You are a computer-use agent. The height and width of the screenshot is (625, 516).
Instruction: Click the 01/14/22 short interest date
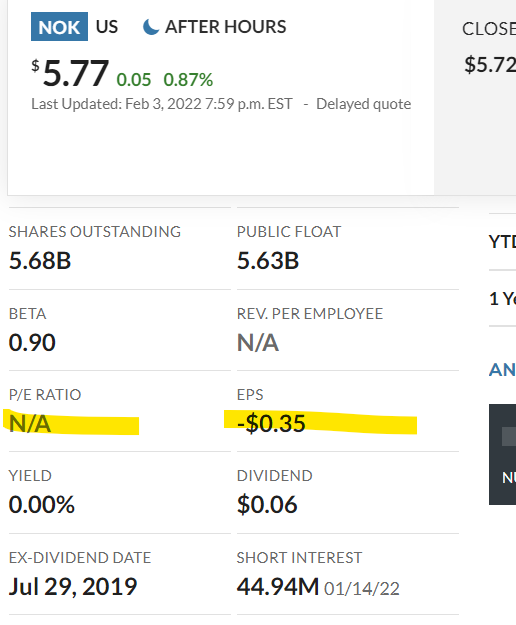(362, 589)
